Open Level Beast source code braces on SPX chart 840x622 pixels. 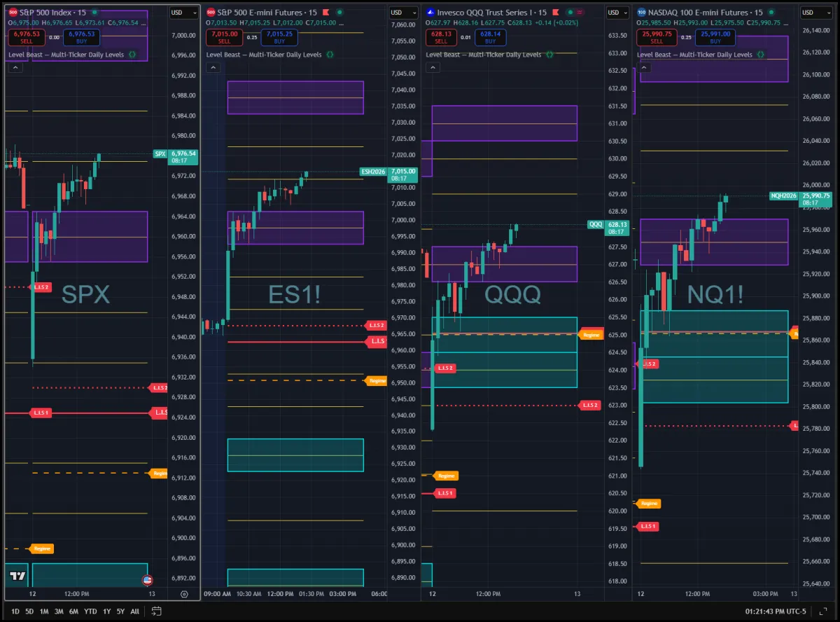point(133,54)
